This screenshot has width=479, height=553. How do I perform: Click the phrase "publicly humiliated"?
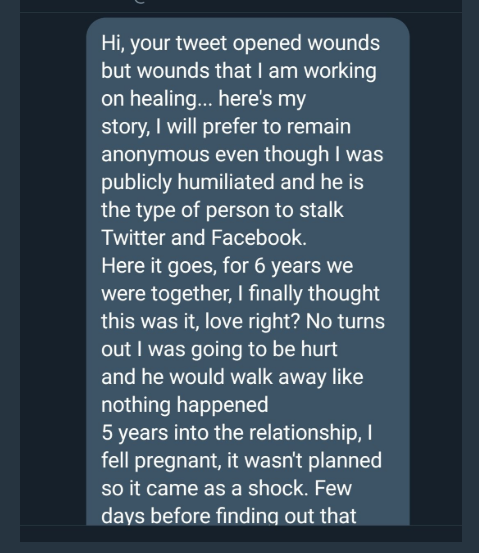point(188,183)
